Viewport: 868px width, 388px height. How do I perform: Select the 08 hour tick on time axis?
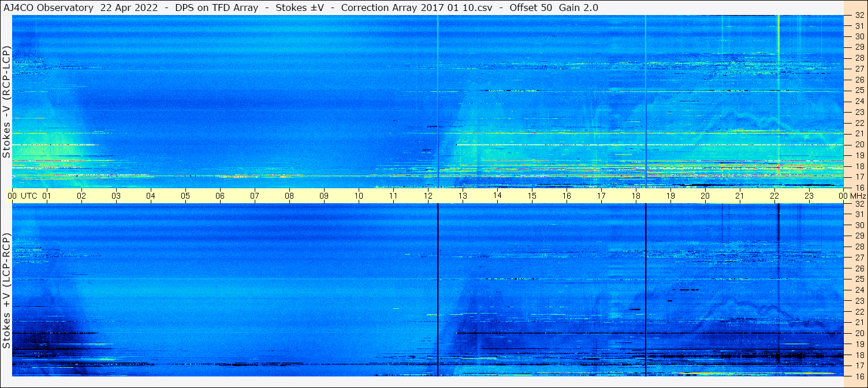click(x=289, y=196)
